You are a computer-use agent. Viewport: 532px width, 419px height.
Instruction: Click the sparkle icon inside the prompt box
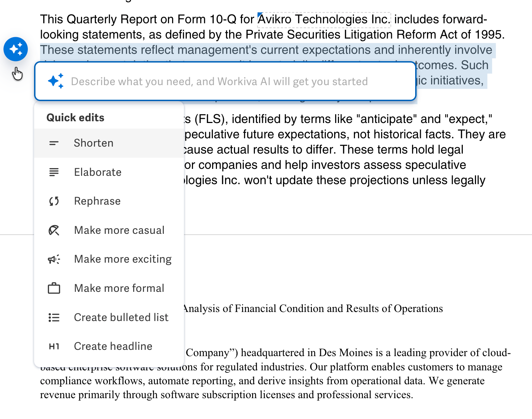pyautogui.click(x=56, y=81)
